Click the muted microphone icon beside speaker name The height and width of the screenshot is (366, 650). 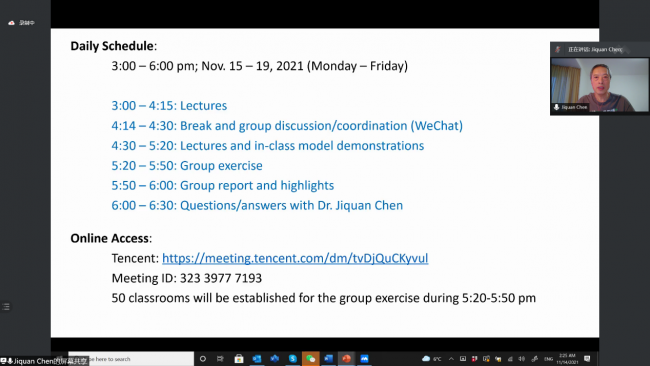[x=558, y=49]
